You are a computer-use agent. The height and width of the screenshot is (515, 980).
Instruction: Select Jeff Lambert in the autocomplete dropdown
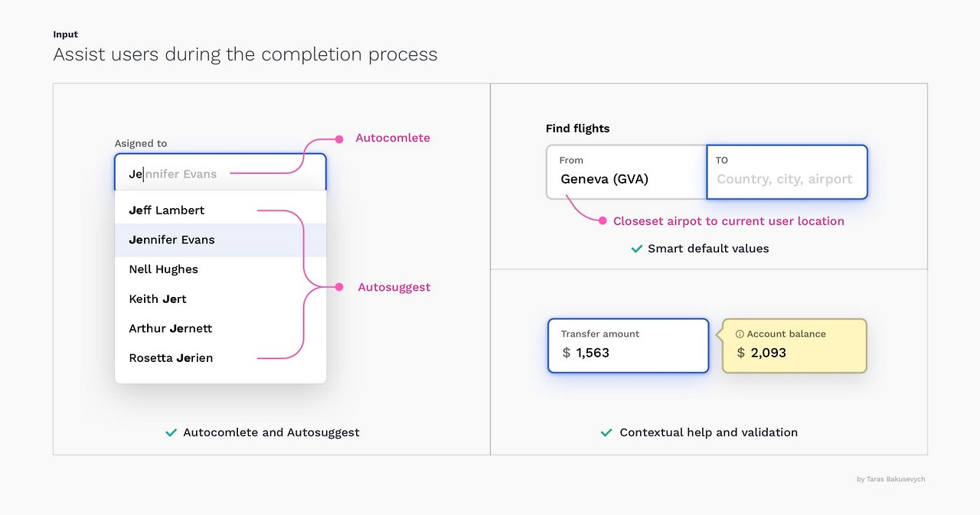pos(166,210)
